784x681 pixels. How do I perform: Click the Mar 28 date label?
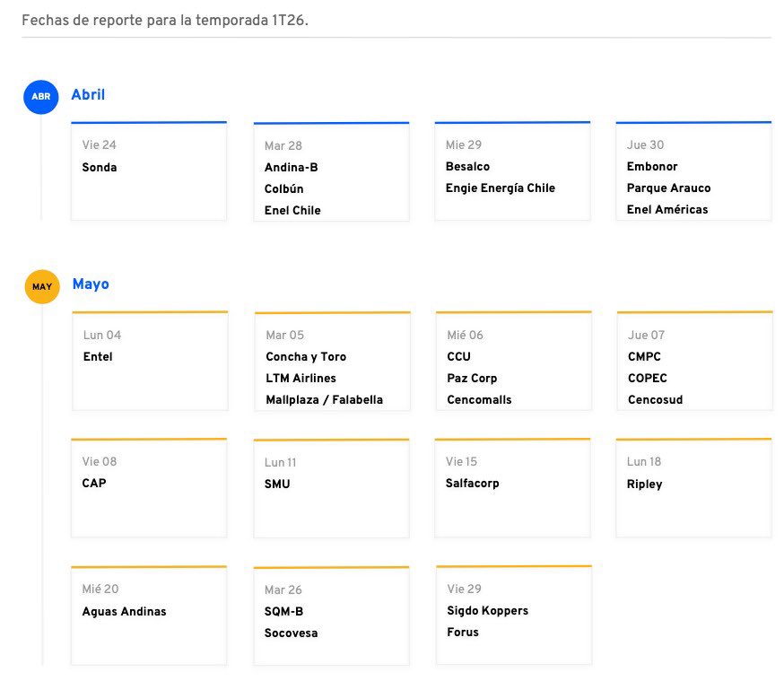[x=283, y=145]
